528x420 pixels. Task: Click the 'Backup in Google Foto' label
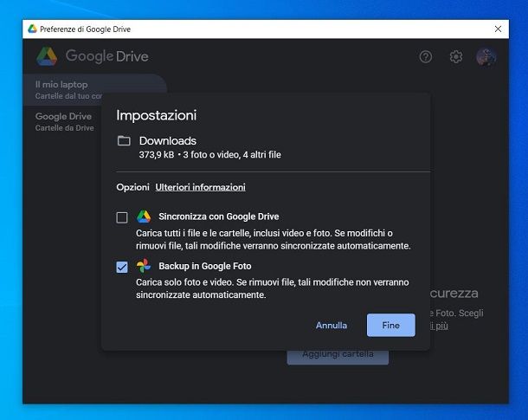point(205,266)
